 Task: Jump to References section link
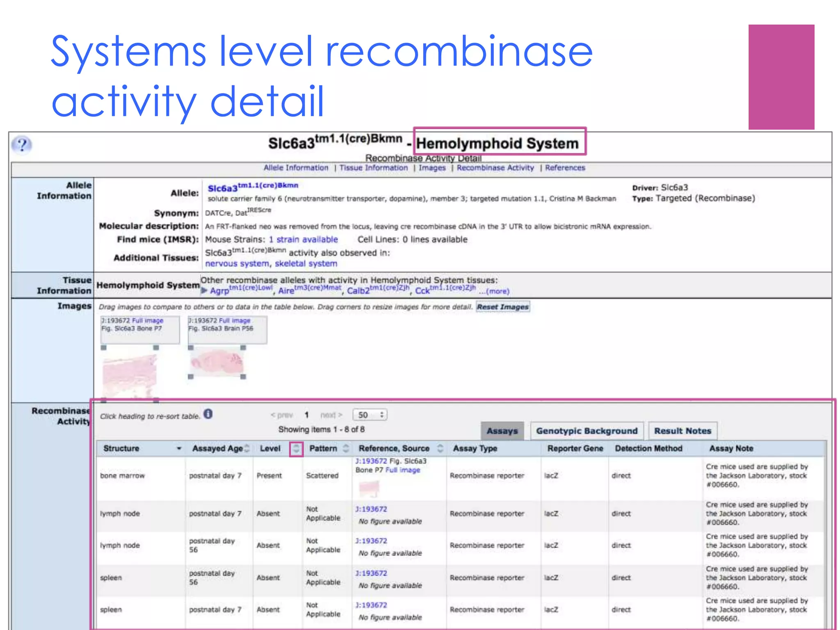(x=565, y=168)
